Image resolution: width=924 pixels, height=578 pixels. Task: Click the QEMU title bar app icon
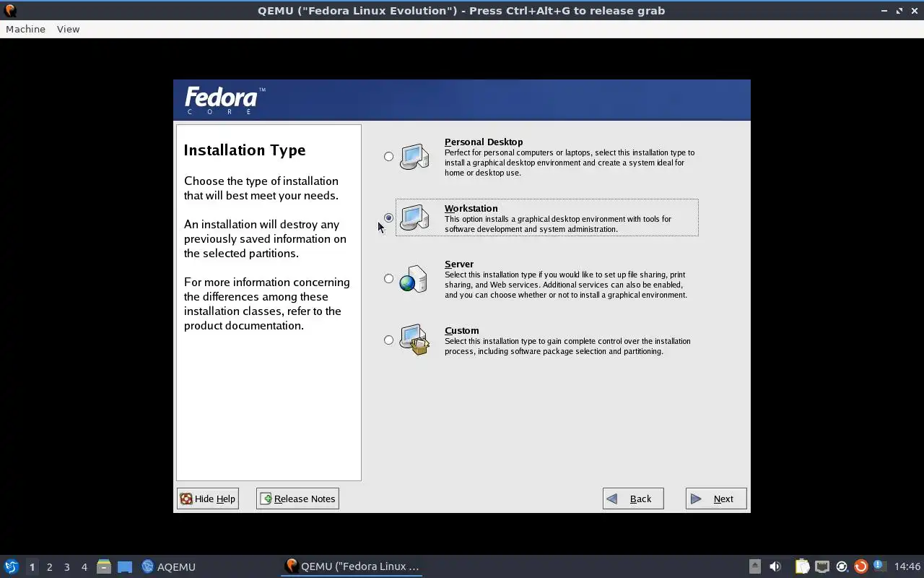pyautogui.click(x=10, y=10)
